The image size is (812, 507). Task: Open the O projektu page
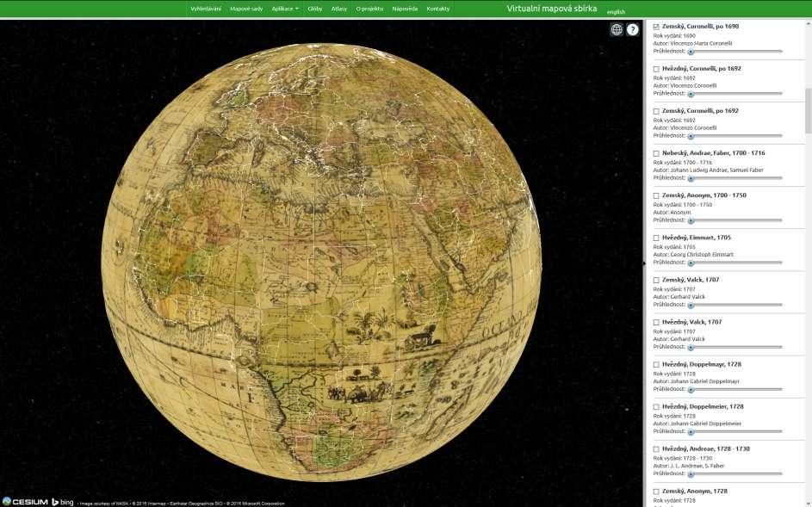(369, 9)
